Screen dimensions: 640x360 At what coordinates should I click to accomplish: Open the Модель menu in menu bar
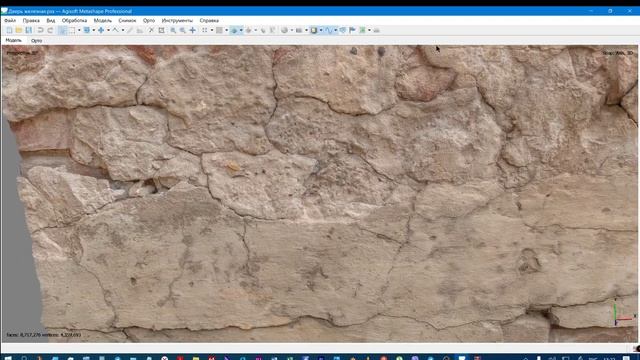(102, 20)
